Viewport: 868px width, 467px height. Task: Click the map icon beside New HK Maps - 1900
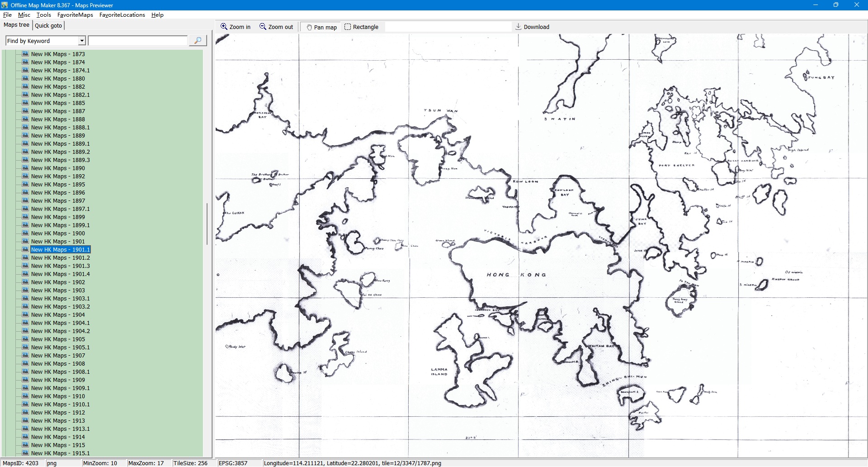25,233
